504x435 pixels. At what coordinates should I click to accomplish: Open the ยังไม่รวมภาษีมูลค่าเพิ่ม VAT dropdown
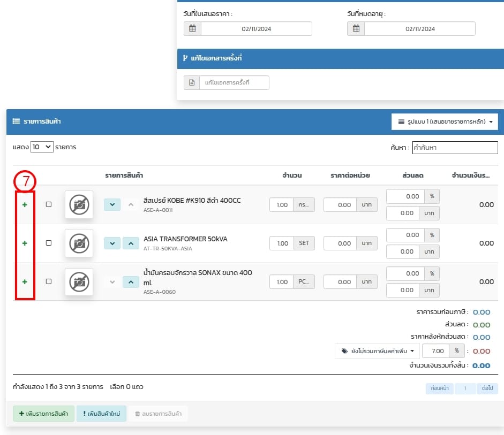377,351
